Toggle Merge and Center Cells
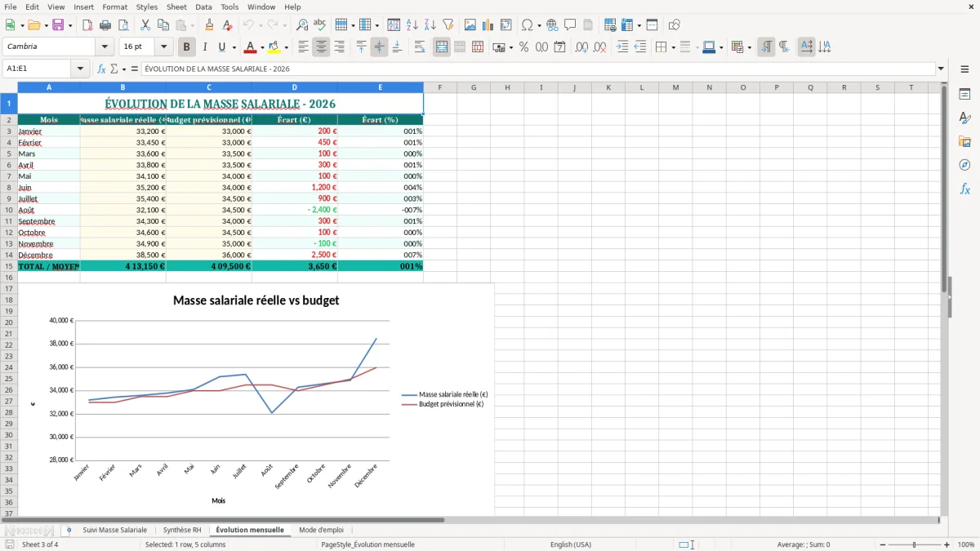 pyautogui.click(x=442, y=47)
